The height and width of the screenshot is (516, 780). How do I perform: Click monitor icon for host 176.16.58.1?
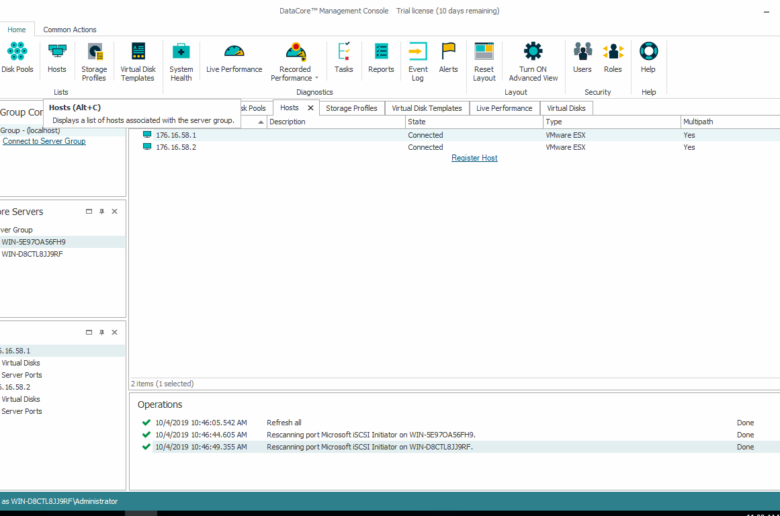(147, 135)
